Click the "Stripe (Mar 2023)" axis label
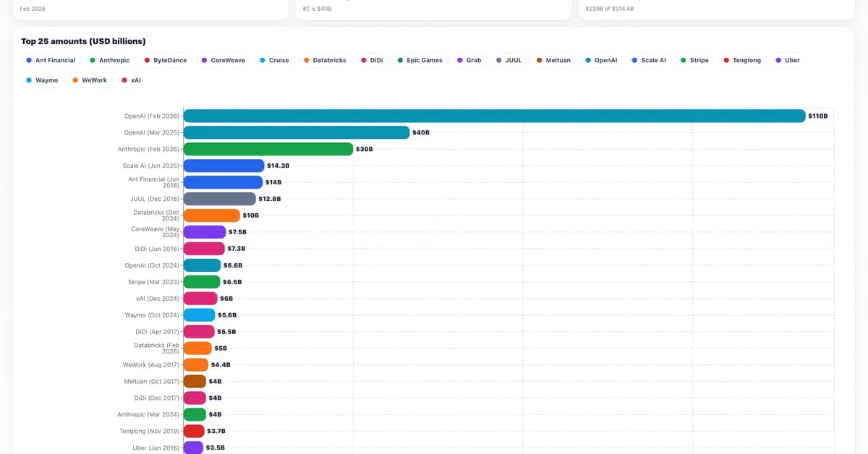Screen dimensions: 868x454 [152, 282]
